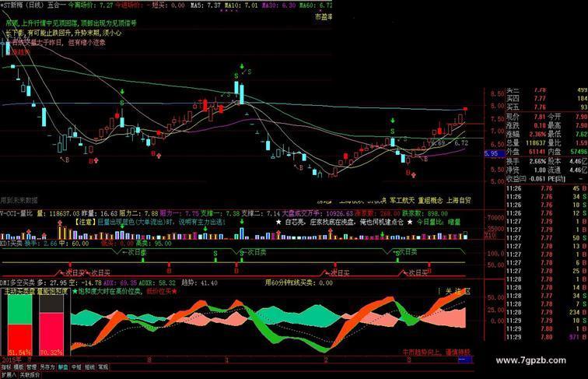Click the DMI多空买卖 indicator title
Viewport: 588px width, 379px height.
pyautogui.click(x=18, y=282)
